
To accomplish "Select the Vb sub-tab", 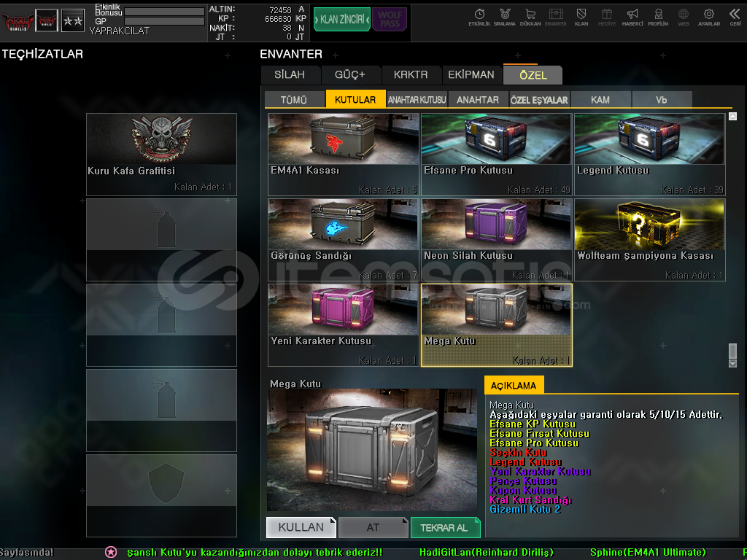I will click(x=662, y=99).
